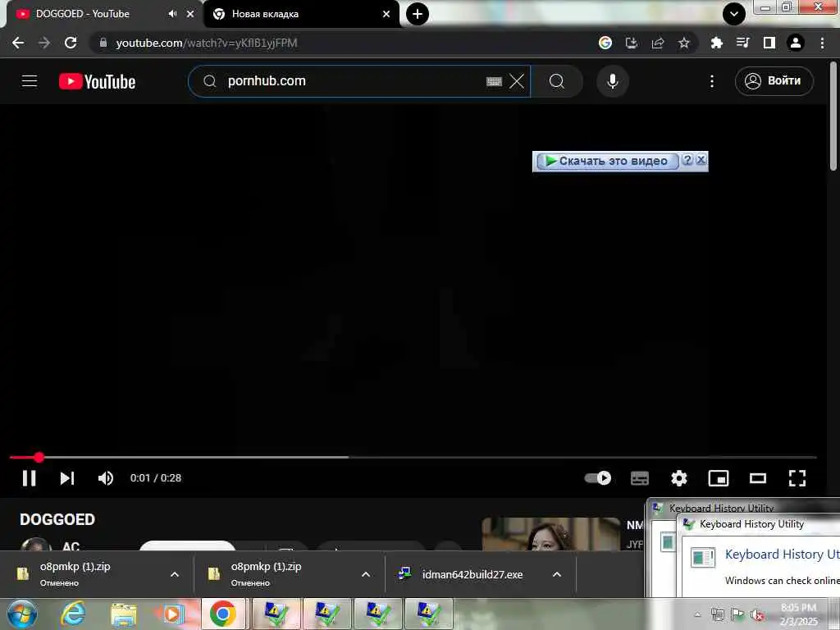This screenshot has width=840, height=630.
Task: Close the download video panel
Action: (701, 160)
